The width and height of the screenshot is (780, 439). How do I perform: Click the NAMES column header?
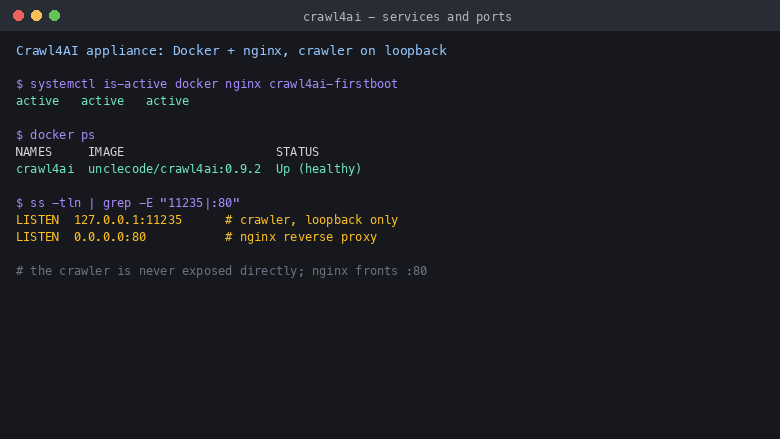(x=33, y=152)
